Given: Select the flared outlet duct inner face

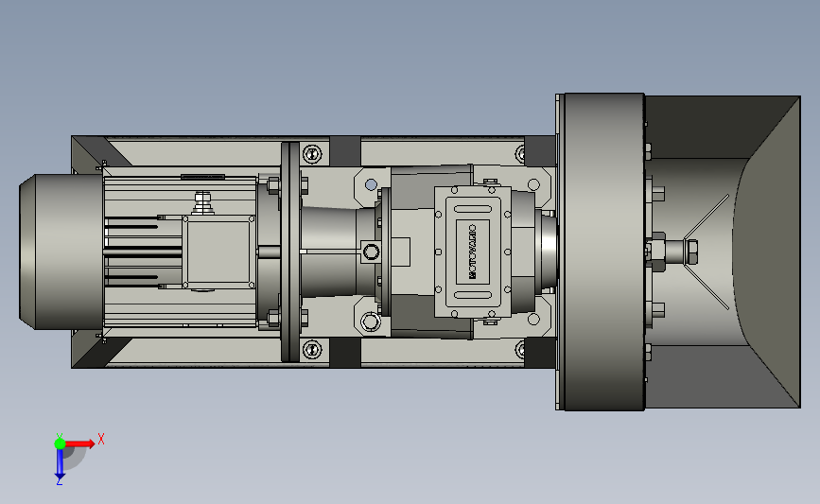Looking at the screenshot, I should point(766,252).
